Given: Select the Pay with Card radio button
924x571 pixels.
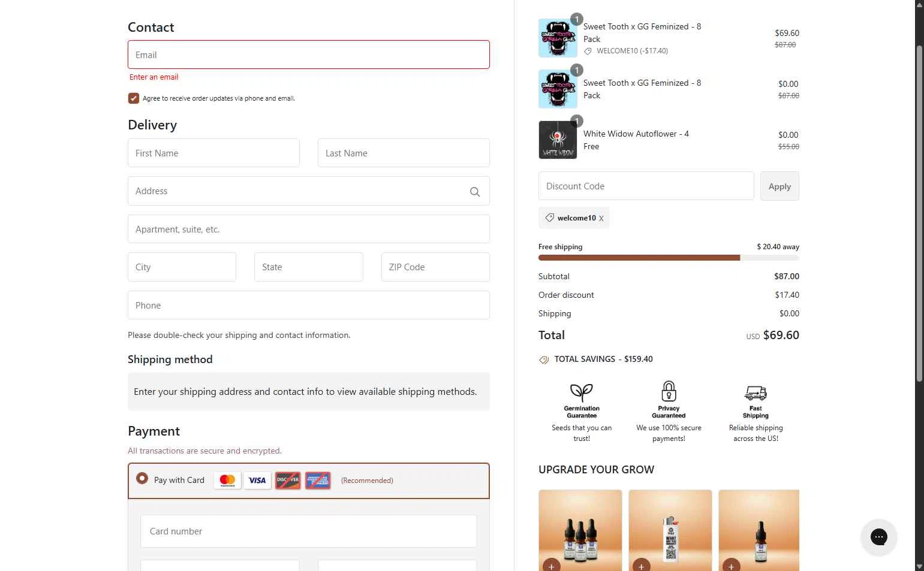Looking at the screenshot, I should [x=142, y=478].
